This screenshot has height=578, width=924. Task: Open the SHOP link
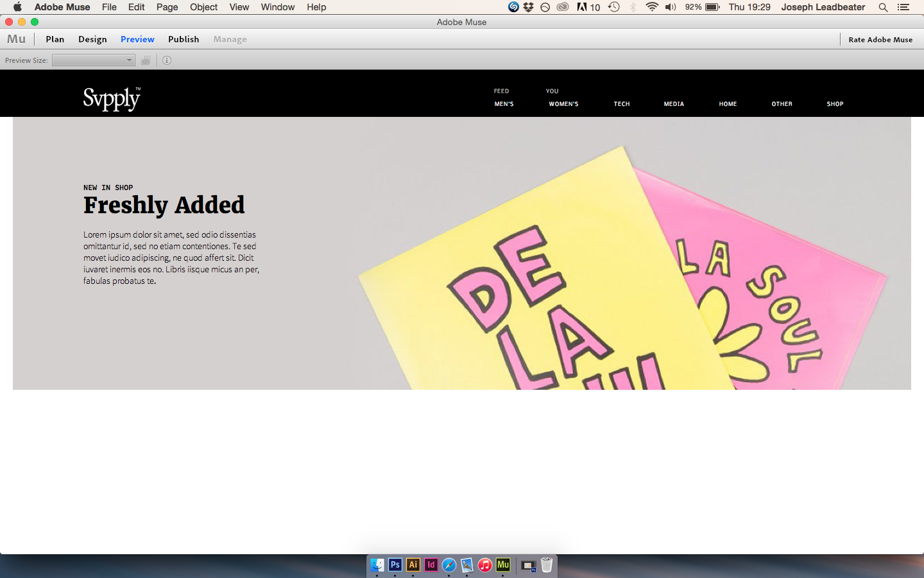click(835, 104)
